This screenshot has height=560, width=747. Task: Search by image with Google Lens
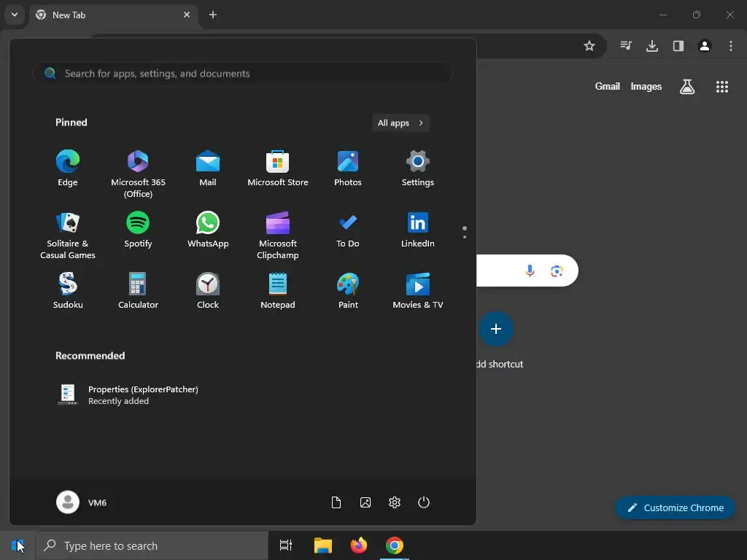point(557,271)
